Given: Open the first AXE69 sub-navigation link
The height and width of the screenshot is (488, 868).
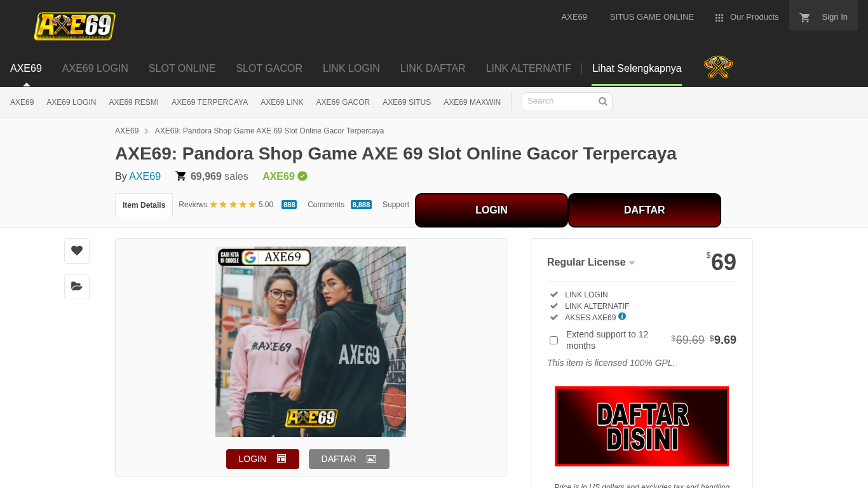Looking at the screenshot, I should click(22, 102).
